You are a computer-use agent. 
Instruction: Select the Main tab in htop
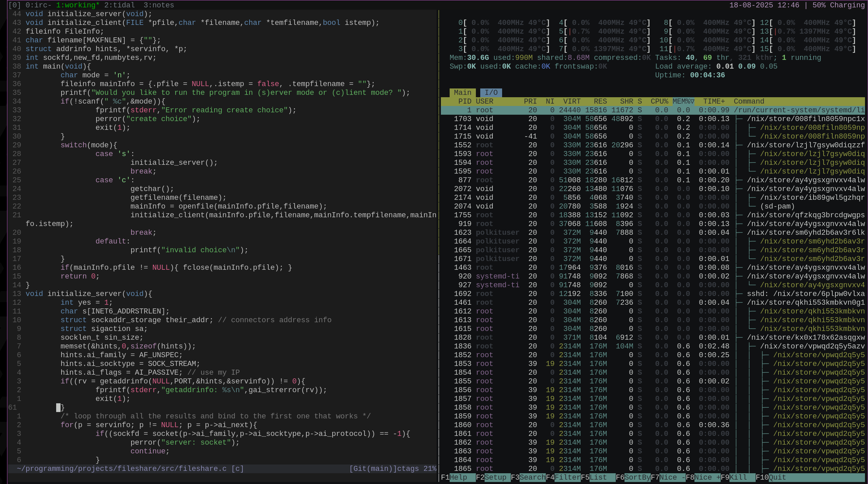coord(462,92)
